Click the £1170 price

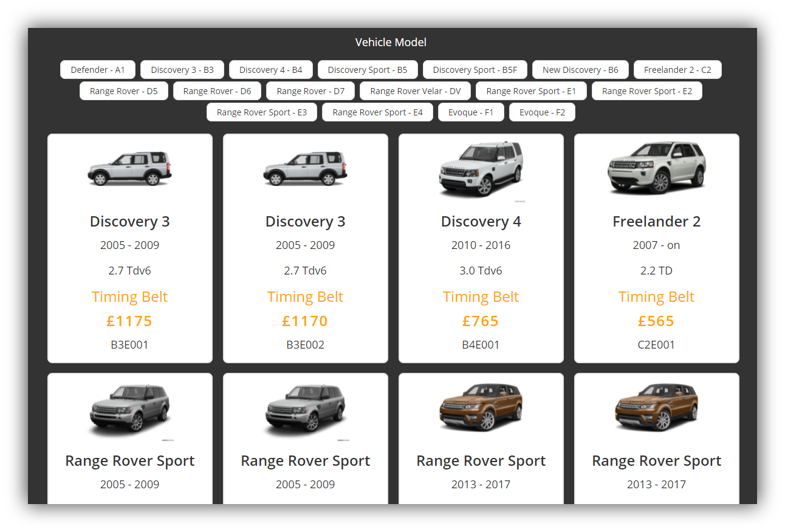point(305,321)
